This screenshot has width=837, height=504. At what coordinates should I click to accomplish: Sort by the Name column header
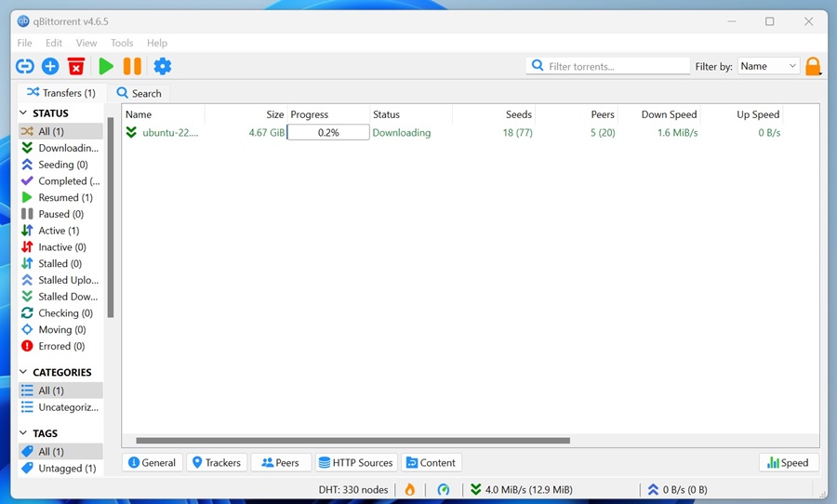point(164,114)
